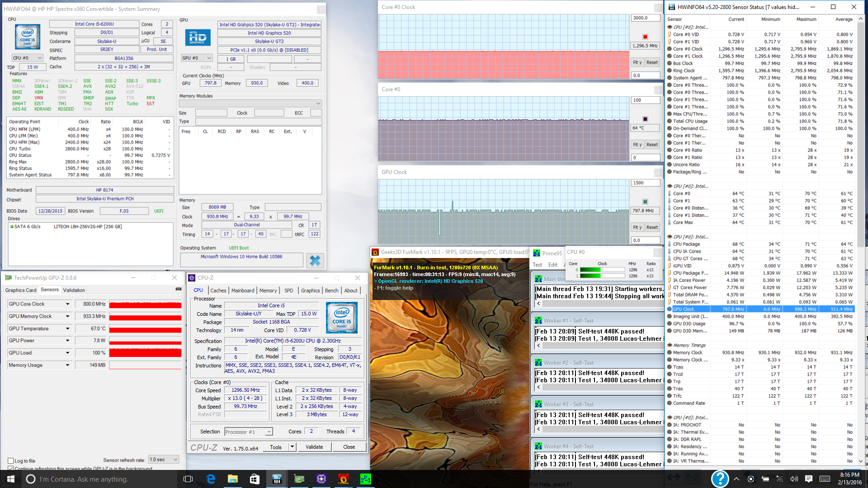The height and width of the screenshot is (488, 868).
Task: Click the blue X close icon in HWiNFO System Summary
Action: 315,260
